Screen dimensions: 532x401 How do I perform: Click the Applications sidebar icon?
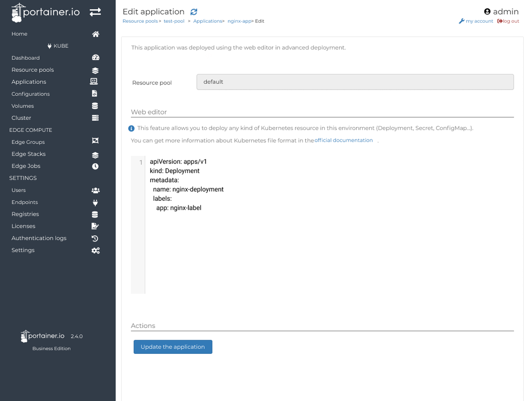95,81
